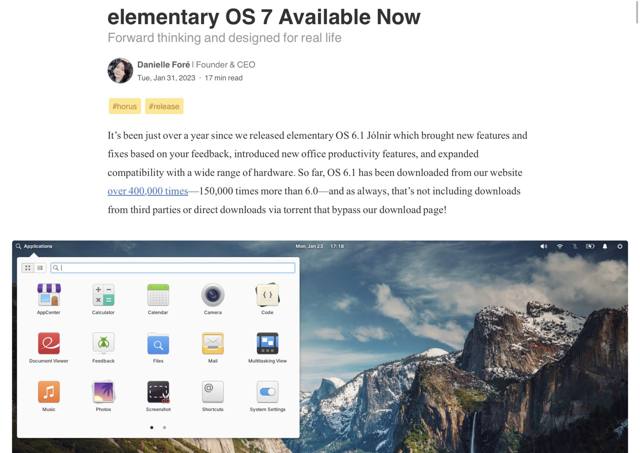Click the #horus tag
640x453 pixels.
coord(124,106)
